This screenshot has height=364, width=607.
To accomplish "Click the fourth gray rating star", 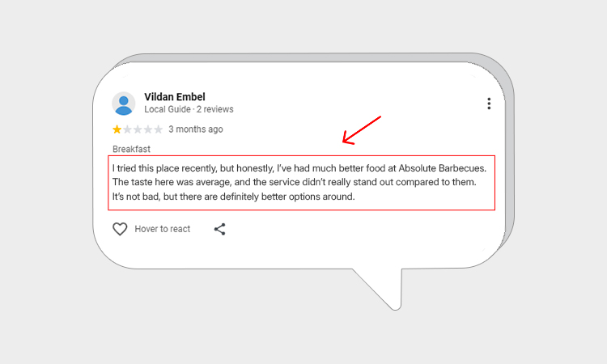I will [149, 129].
